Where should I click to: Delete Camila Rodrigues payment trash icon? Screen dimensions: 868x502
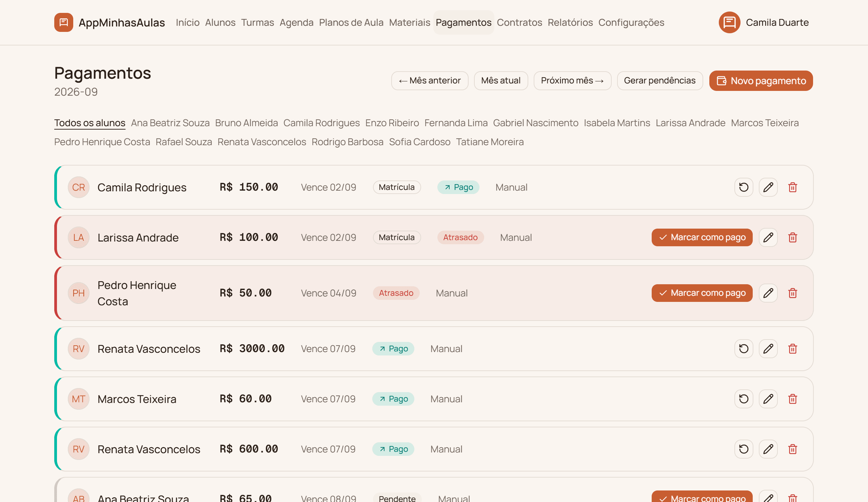[x=793, y=188]
